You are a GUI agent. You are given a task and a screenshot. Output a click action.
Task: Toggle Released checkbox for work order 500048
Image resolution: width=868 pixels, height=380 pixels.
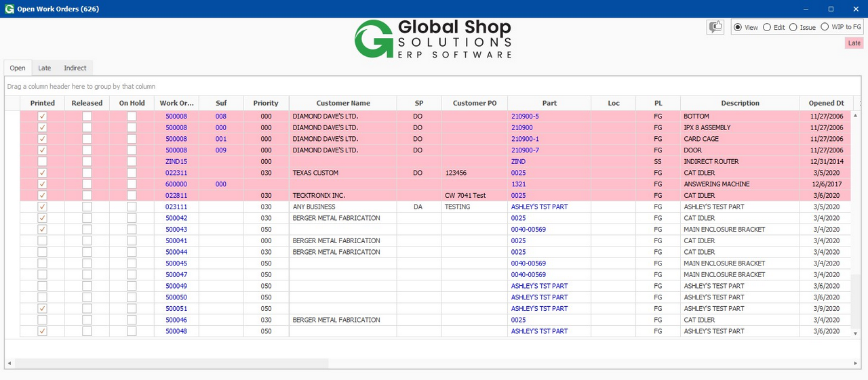[x=87, y=331]
